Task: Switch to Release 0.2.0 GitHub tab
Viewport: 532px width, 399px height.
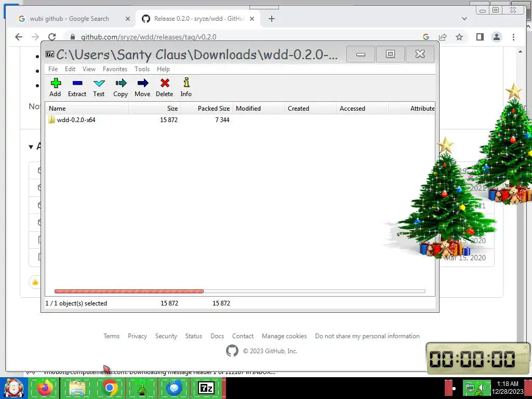Action: 198,19
